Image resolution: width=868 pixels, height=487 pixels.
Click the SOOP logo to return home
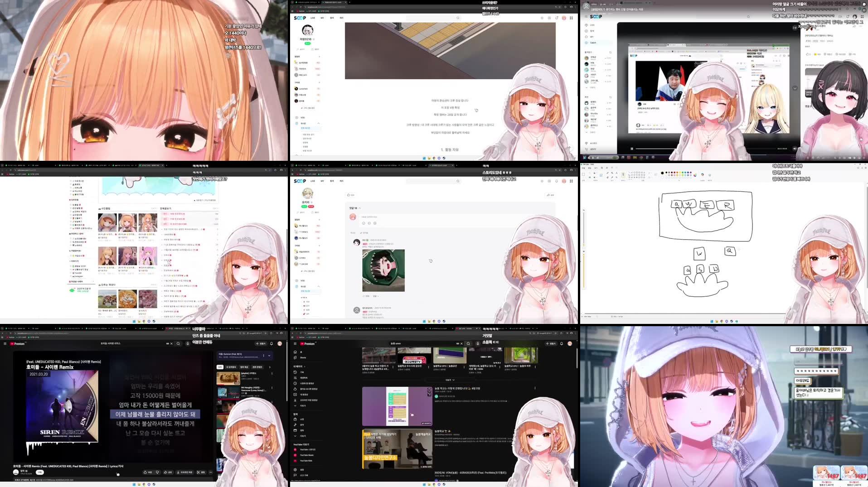click(300, 18)
